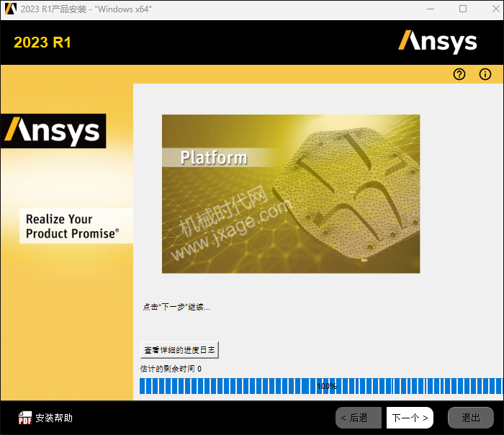Click the < 后退 back button
Image resolution: width=504 pixels, height=435 pixels.
point(359,418)
